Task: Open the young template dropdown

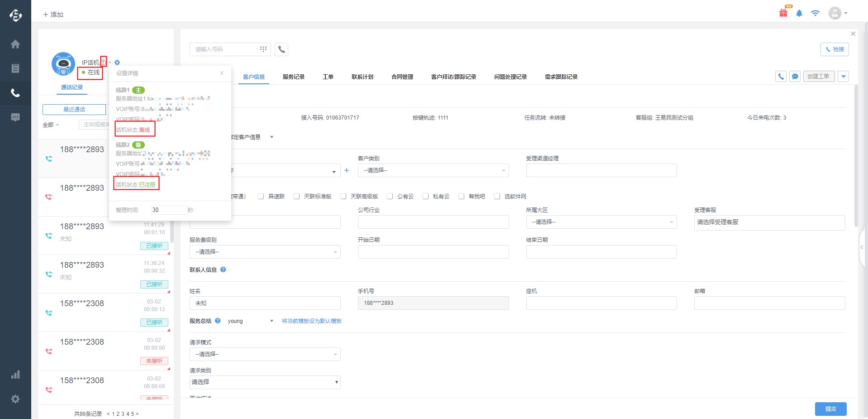Action: pos(250,321)
